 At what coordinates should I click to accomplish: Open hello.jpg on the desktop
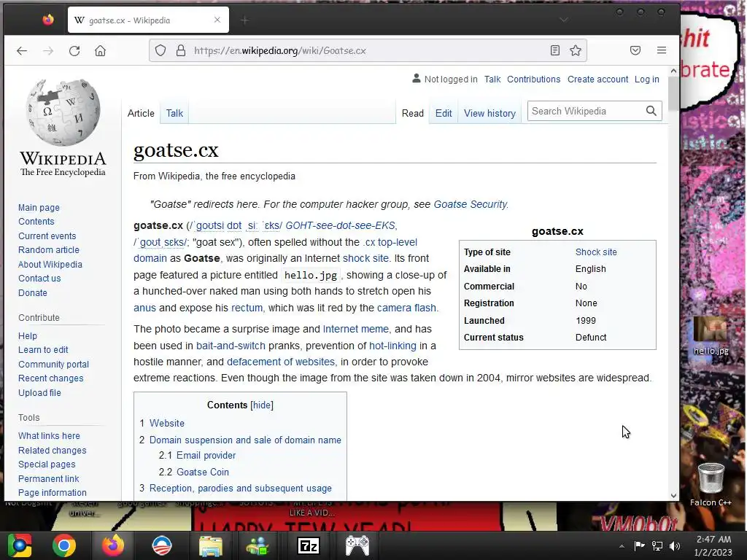[711, 336]
